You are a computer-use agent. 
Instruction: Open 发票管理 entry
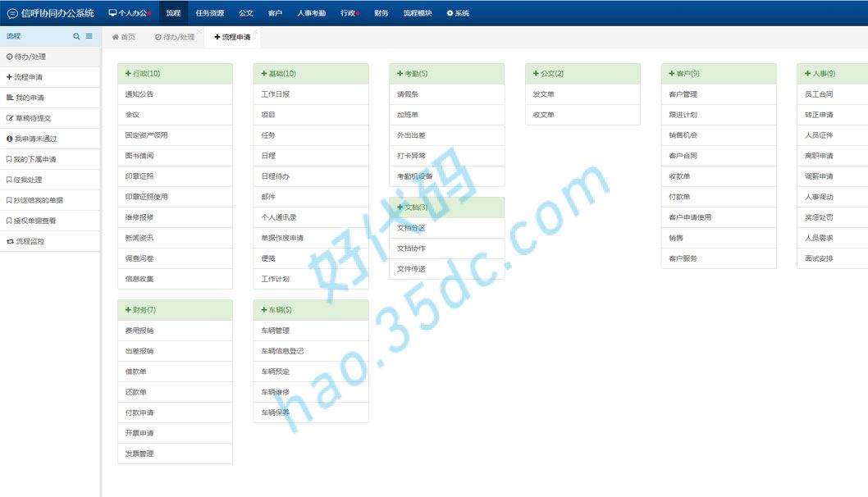(175, 454)
